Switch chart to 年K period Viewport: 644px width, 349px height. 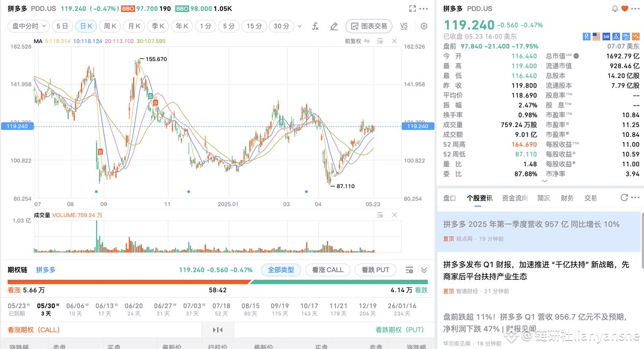pos(182,26)
